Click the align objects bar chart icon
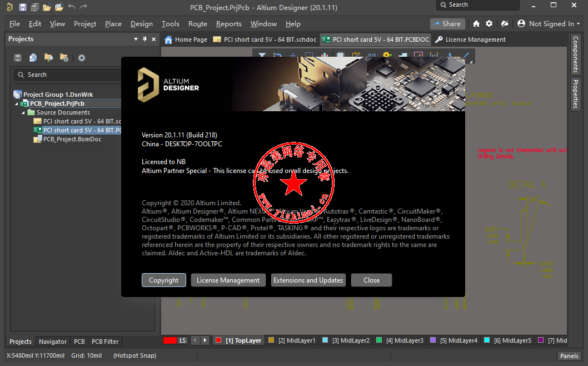 click(x=325, y=55)
